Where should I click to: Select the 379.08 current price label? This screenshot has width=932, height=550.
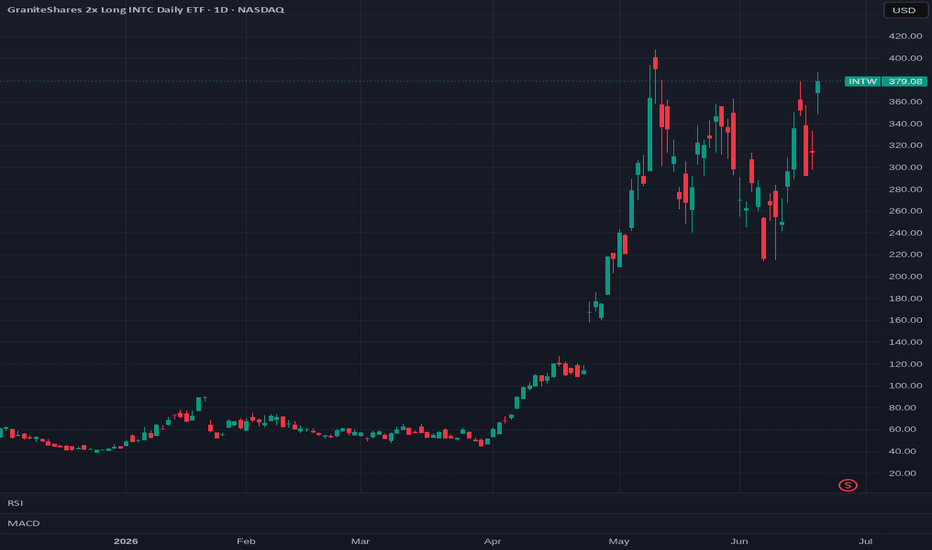click(905, 81)
